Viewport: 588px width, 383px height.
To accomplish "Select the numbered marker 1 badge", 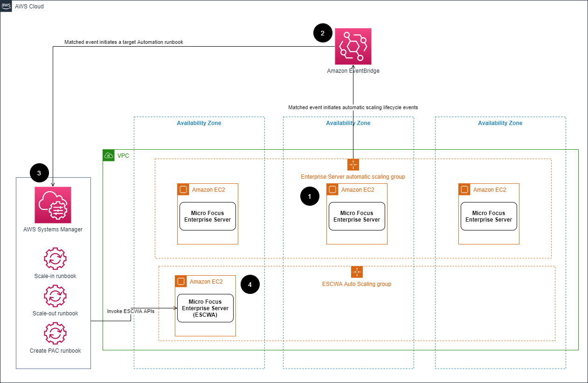I will (310, 196).
